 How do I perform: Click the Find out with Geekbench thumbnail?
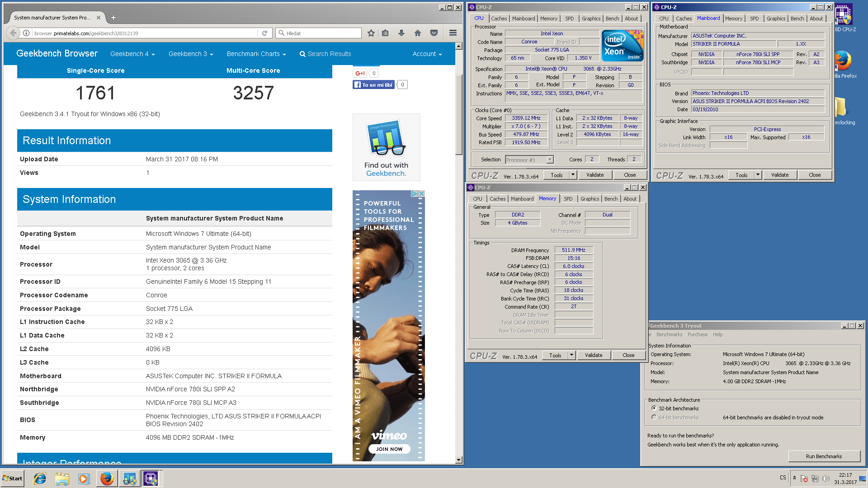point(386,147)
